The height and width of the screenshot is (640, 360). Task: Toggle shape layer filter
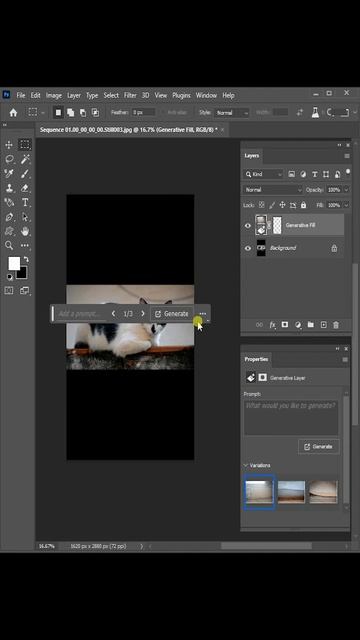(x=326, y=174)
